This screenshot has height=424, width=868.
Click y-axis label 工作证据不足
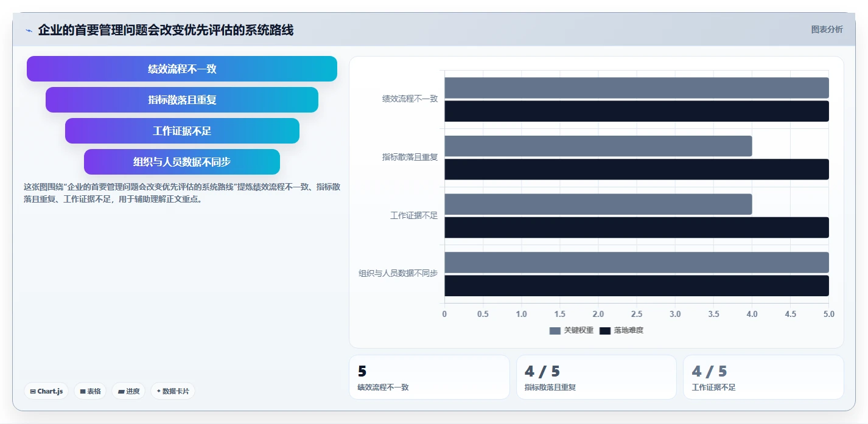point(414,215)
